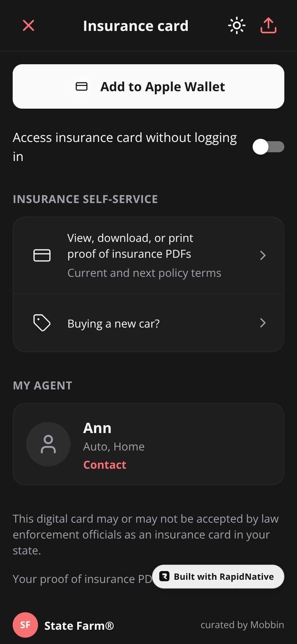The width and height of the screenshot is (297, 644).
Task: Click the Contact link for agent Ann
Action: click(105, 465)
